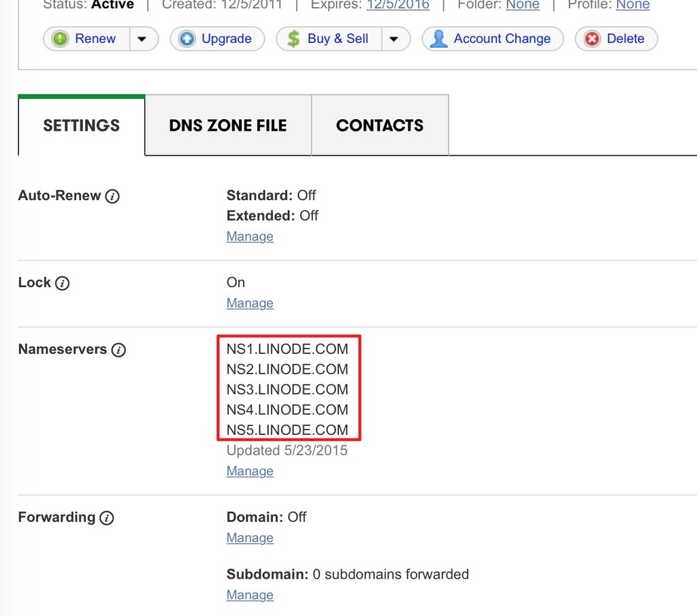Screen dimensions: 697x616
Task: Switch to the DNS Zone File tab
Action: point(228,125)
